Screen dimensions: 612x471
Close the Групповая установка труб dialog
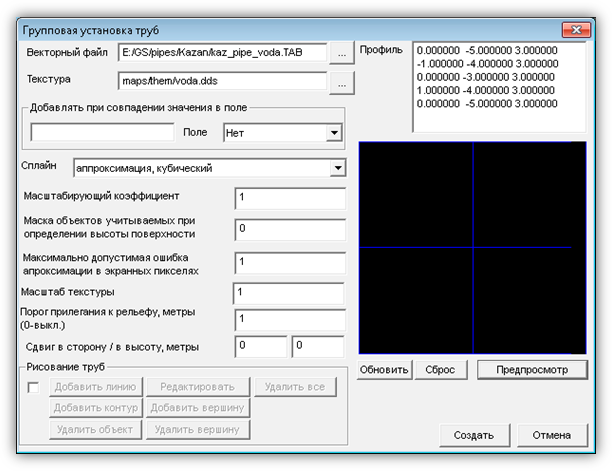coord(576,29)
